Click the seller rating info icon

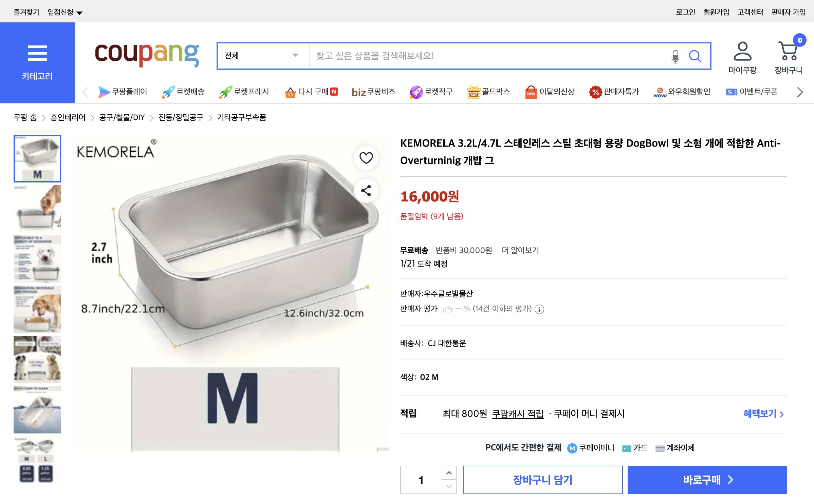pyautogui.click(x=539, y=309)
